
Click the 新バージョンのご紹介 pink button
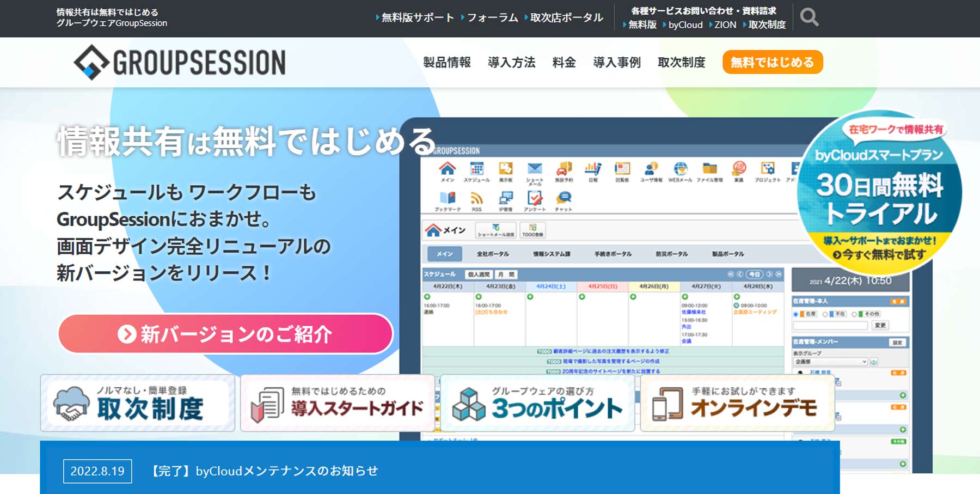(x=225, y=334)
